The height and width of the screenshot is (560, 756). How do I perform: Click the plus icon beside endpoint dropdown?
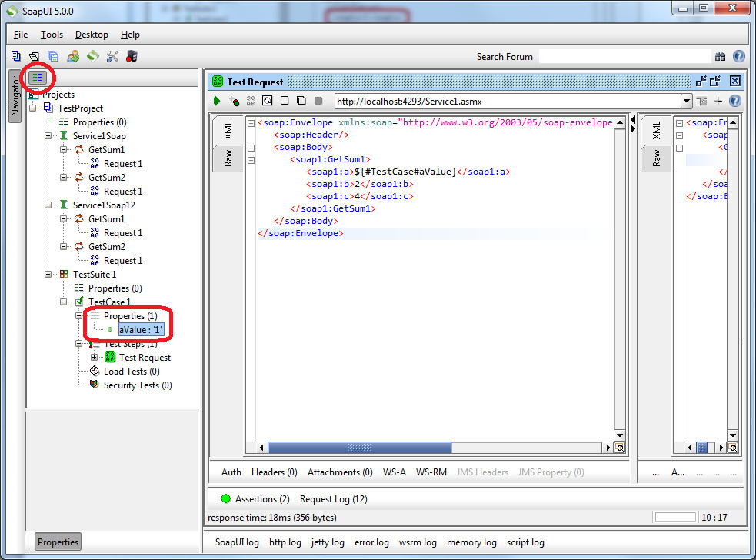click(718, 101)
